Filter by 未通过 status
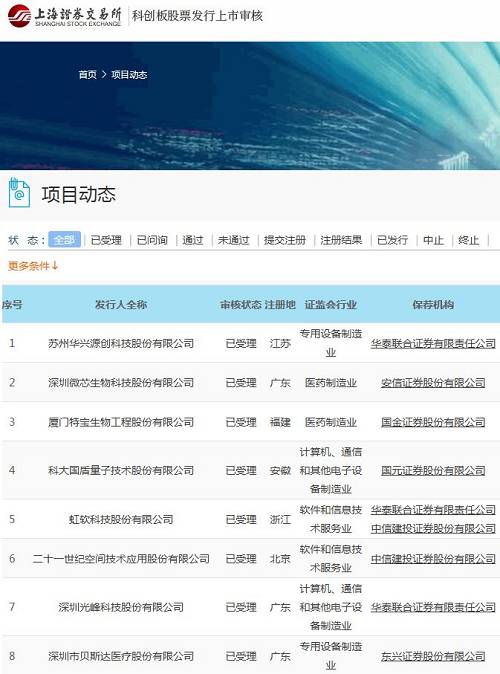The image size is (500, 674). pyautogui.click(x=233, y=240)
